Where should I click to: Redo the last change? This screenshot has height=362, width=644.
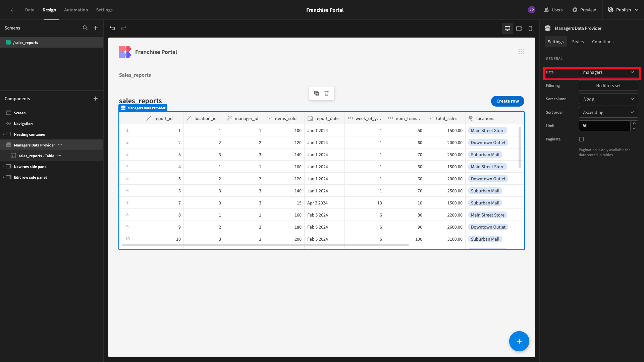click(x=124, y=28)
